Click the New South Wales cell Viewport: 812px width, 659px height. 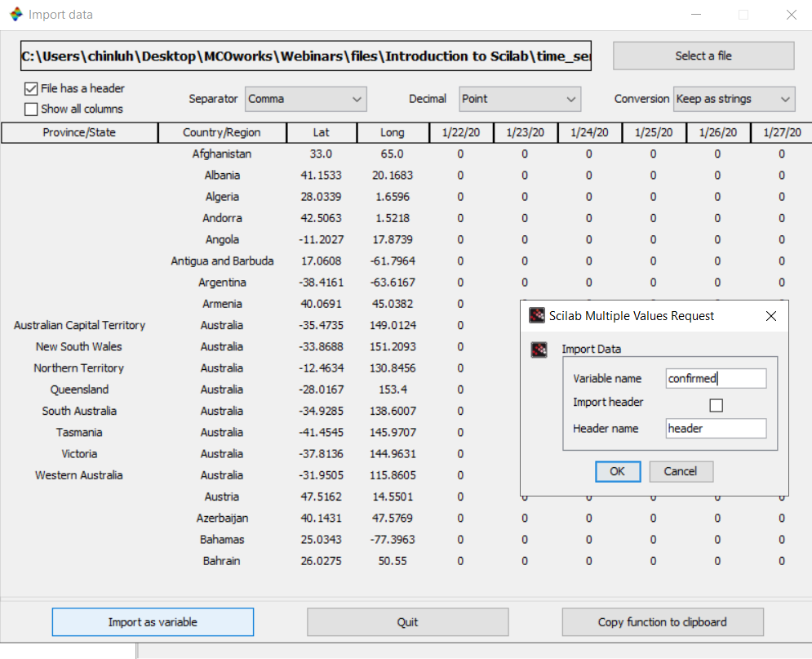click(79, 346)
